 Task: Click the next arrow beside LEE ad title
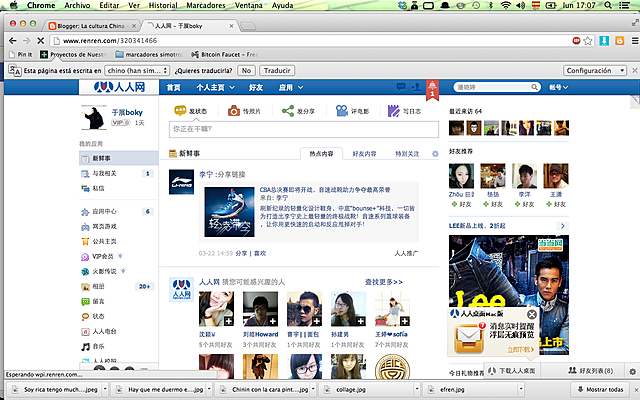tap(562, 226)
